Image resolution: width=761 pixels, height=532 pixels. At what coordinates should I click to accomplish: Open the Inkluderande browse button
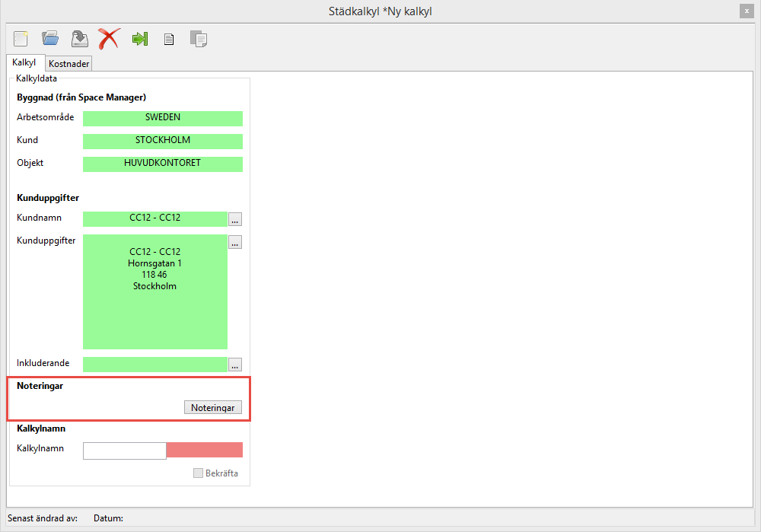pos(235,365)
